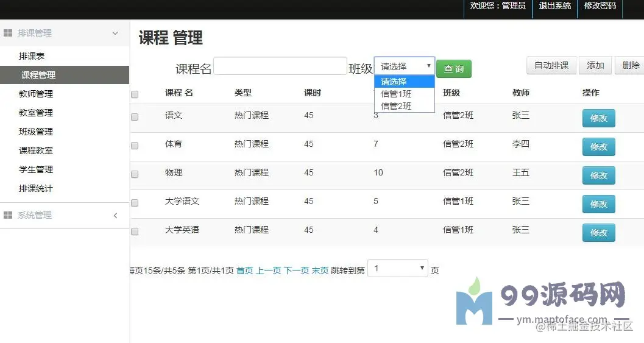Click 修改 for the 物理 row
This screenshot has width=644, height=343.
(598, 175)
